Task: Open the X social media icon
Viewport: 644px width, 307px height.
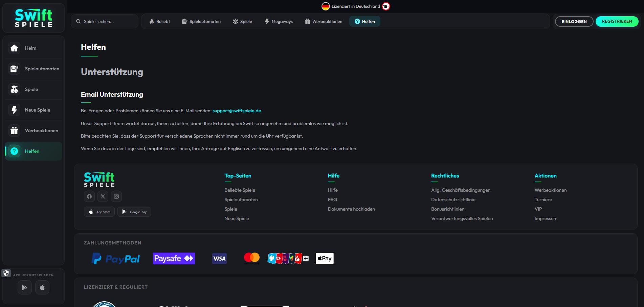Action: 103,196
